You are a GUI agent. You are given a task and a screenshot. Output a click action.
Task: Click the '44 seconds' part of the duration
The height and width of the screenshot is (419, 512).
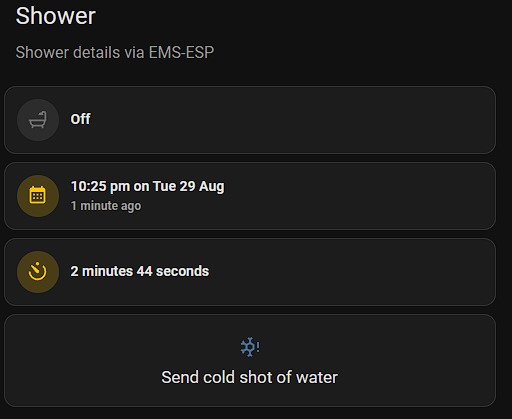click(x=173, y=271)
